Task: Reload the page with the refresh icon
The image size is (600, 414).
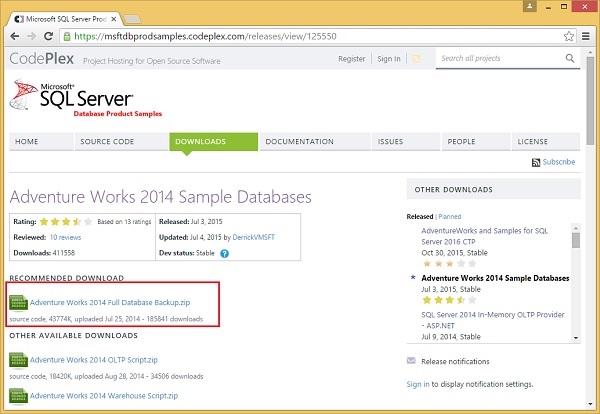Action: (x=48, y=36)
